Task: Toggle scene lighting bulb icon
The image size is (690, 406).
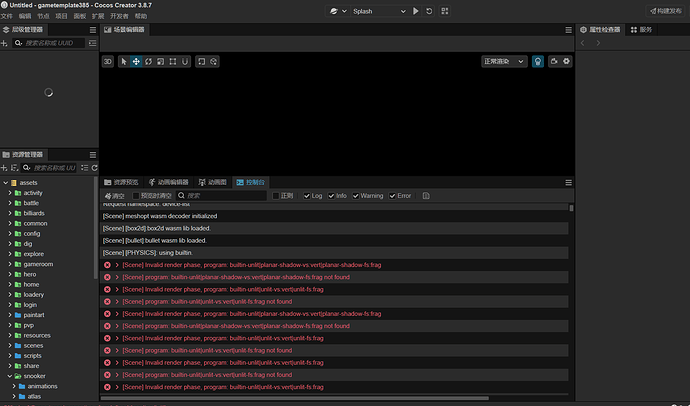Action: pos(538,62)
